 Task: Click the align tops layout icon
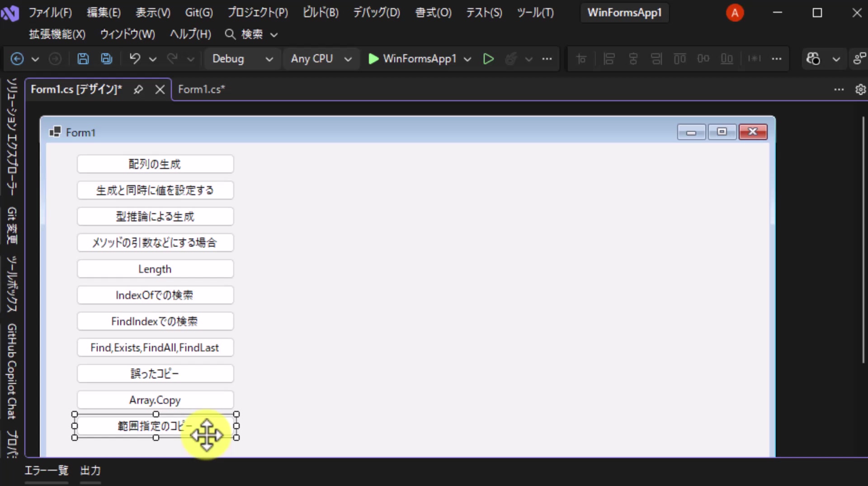click(x=680, y=59)
